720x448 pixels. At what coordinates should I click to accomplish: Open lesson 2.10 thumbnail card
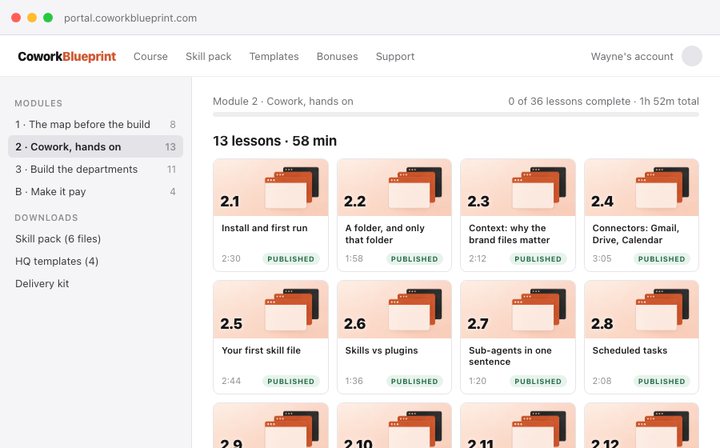pos(394,426)
